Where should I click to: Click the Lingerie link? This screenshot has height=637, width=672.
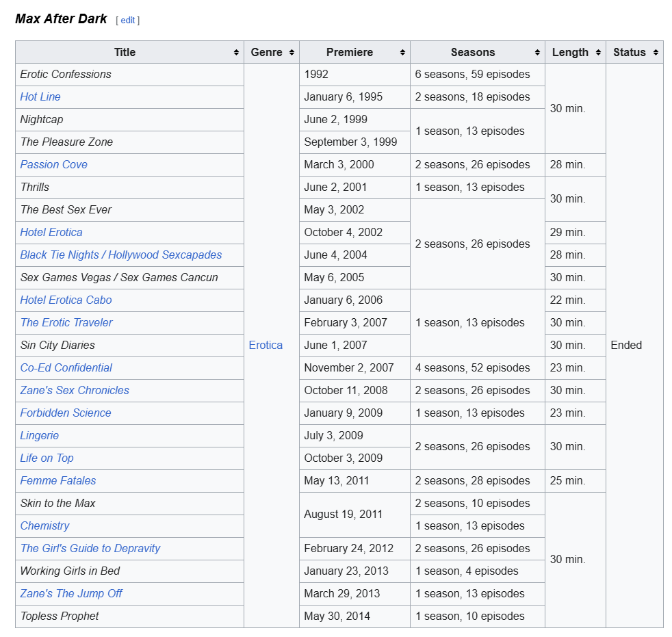click(40, 436)
